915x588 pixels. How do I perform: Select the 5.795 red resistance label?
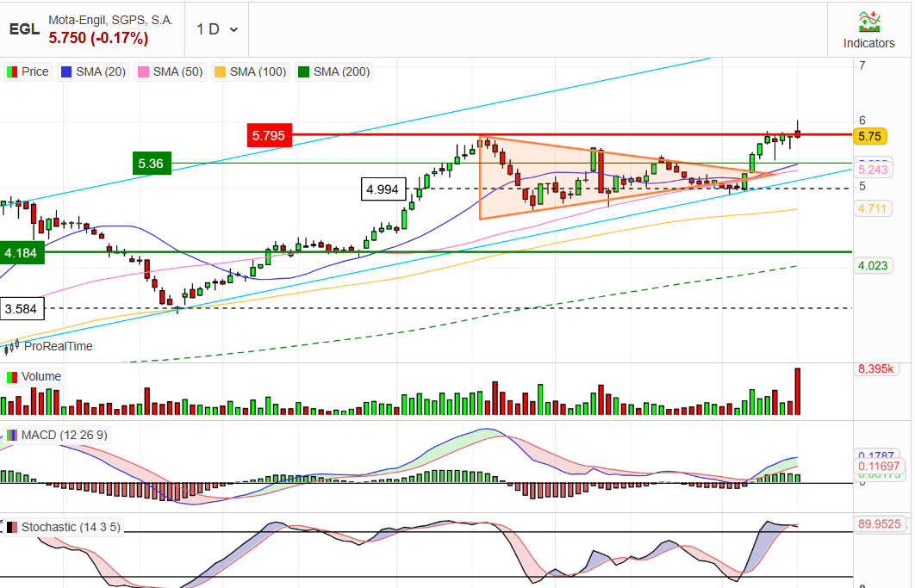pyautogui.click(x=269, y=135)
